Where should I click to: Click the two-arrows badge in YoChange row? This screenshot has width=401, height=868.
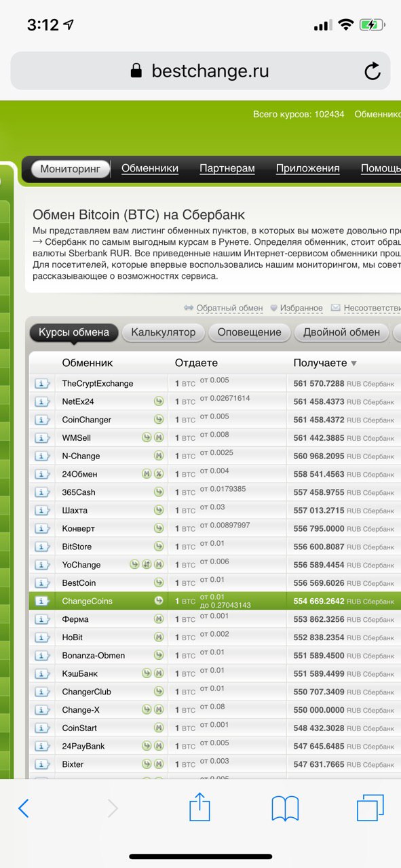pos(147,565)
